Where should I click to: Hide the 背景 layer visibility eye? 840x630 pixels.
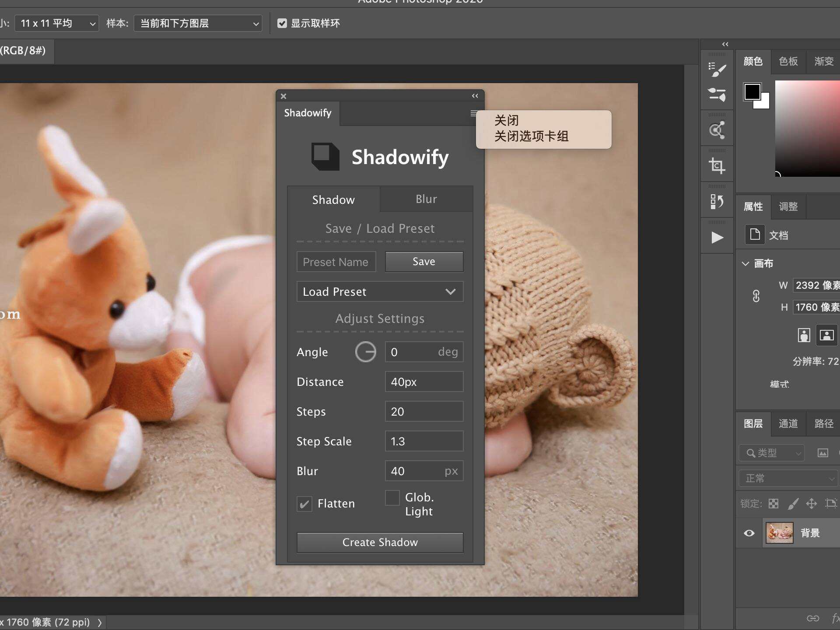[x=749, y=533]
